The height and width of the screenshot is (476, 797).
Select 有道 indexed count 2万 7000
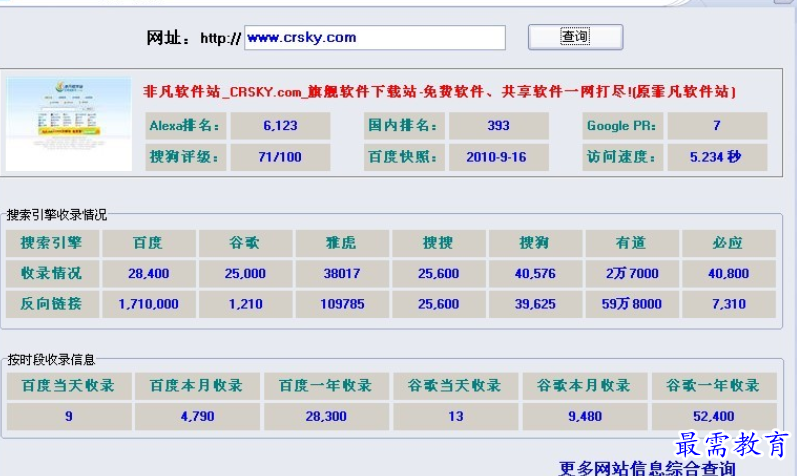click(632, 274)
